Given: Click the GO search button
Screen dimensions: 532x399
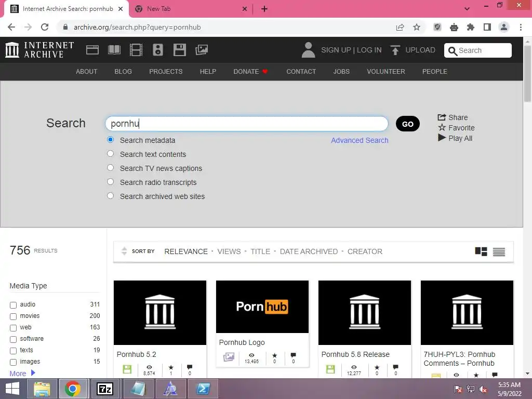Looking at the screenshot, I should [407, 124].
